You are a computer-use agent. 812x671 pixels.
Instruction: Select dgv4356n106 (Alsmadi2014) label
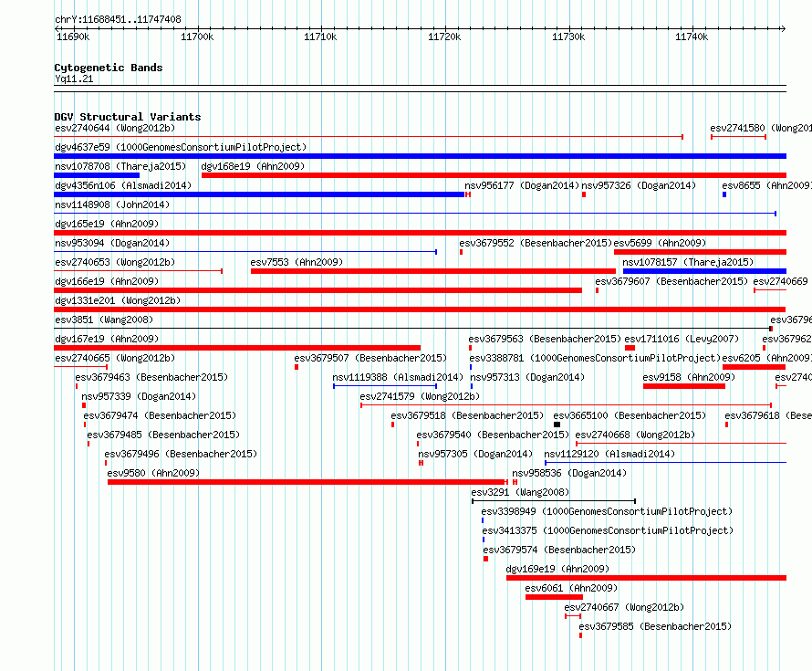click(123, 185)
